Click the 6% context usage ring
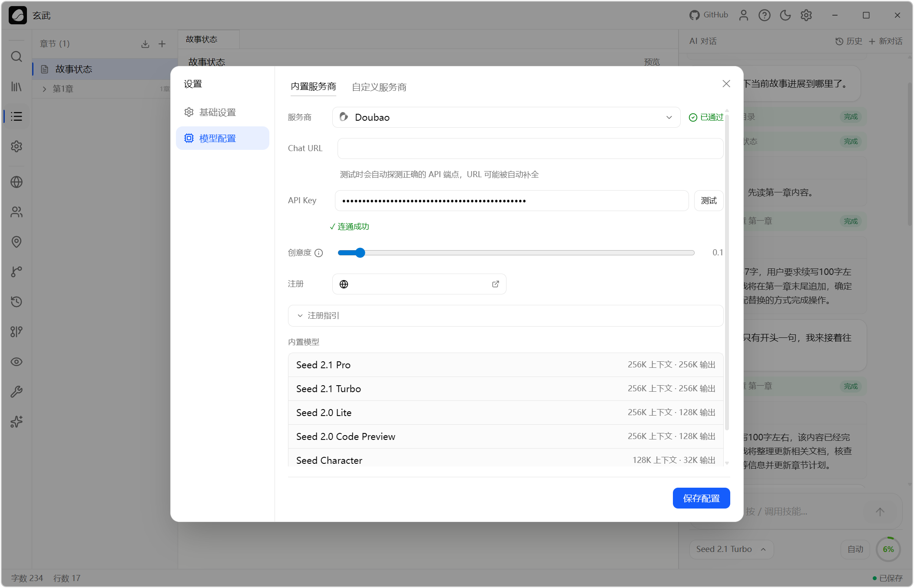Image resolution: width=914 pixels, height=588 pixels. point(888,549)
